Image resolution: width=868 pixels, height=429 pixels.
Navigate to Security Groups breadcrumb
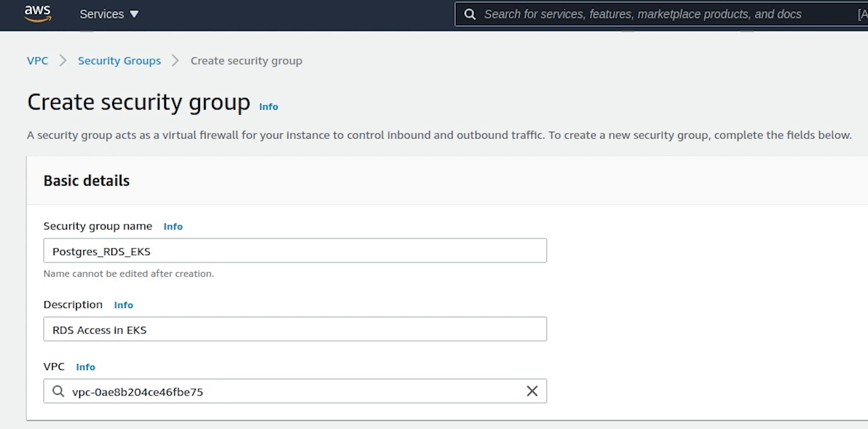point(119,61)
